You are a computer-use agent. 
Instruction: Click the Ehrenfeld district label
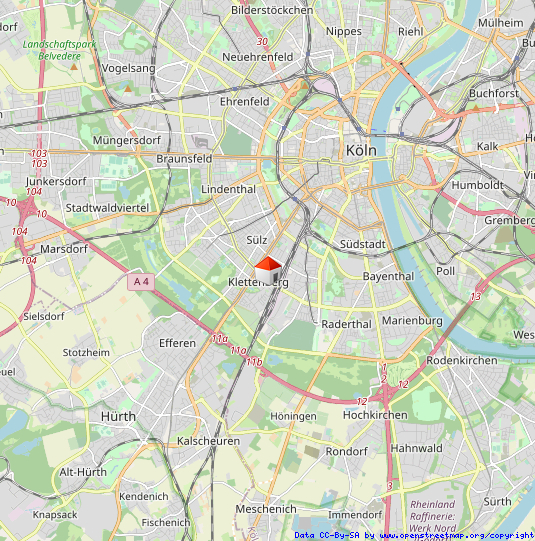[245, 102]
